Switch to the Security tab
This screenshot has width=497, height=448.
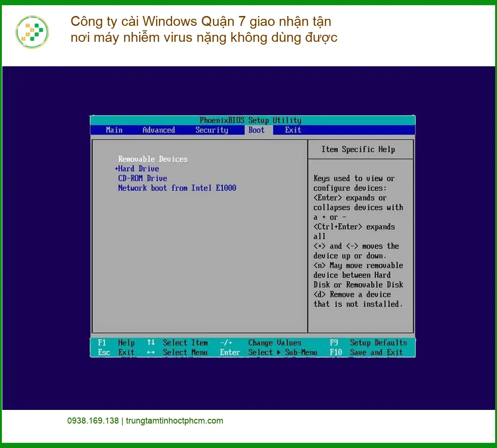[212, 130]
